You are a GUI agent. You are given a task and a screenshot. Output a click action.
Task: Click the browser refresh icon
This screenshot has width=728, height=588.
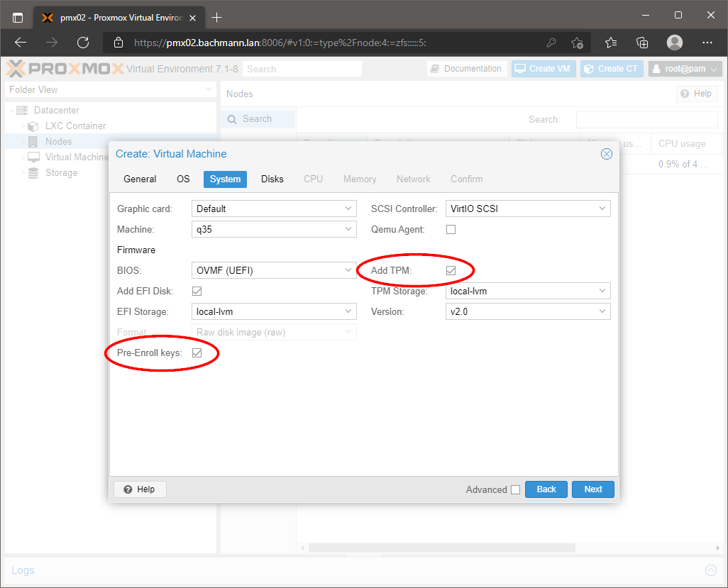pyautogui.click(x=83, y=43)
